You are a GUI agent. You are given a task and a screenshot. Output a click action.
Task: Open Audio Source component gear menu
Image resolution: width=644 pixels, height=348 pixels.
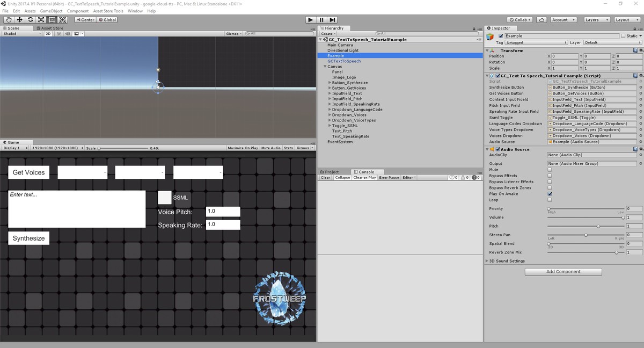pyautogui.click(x=640, y=149)
